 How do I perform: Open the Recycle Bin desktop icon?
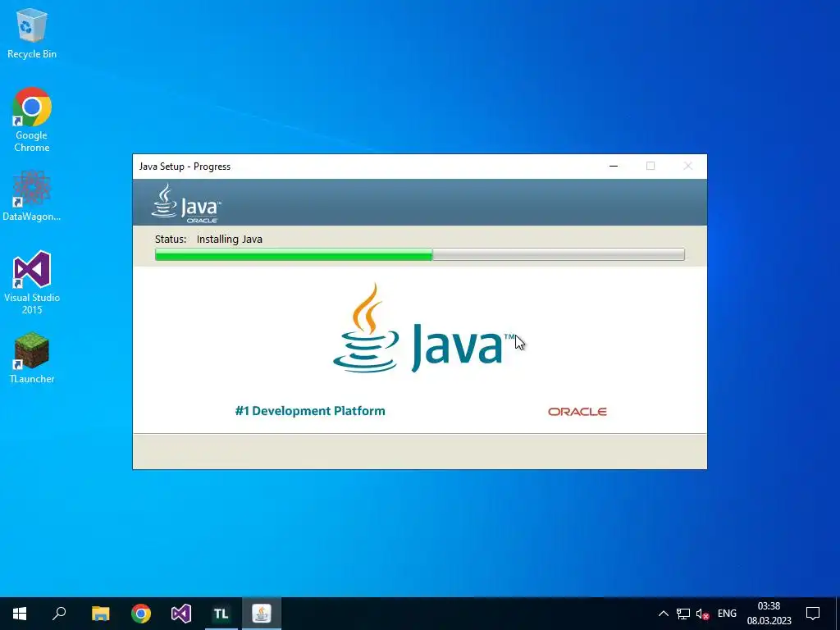tap(32, 34)
